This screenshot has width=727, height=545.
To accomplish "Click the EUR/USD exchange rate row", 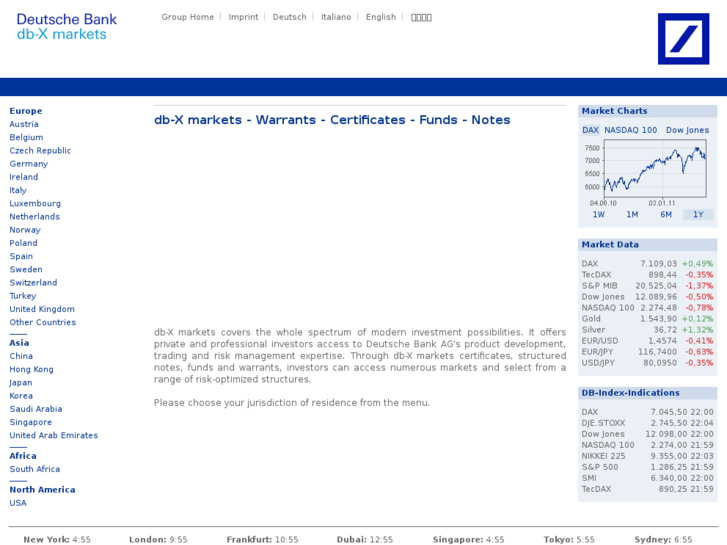I will [x=647, y=341].
